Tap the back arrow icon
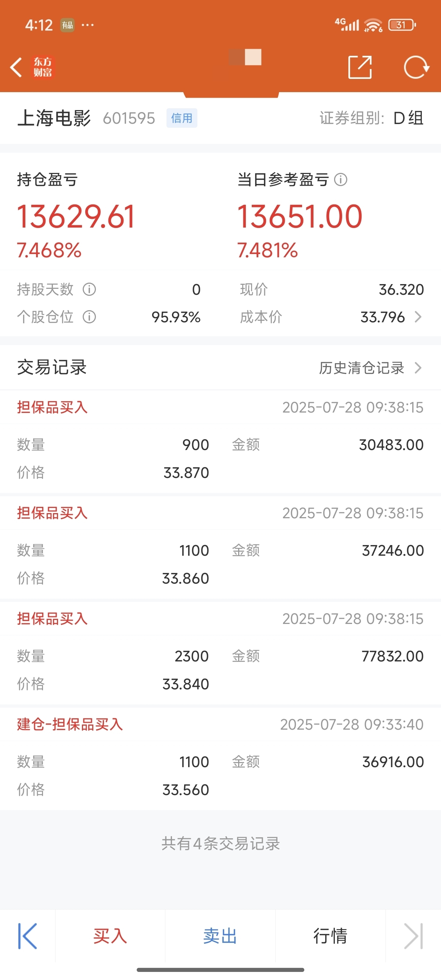Viewport: 441px width, 980px height. pyautogui.click(x=16, y=67)
